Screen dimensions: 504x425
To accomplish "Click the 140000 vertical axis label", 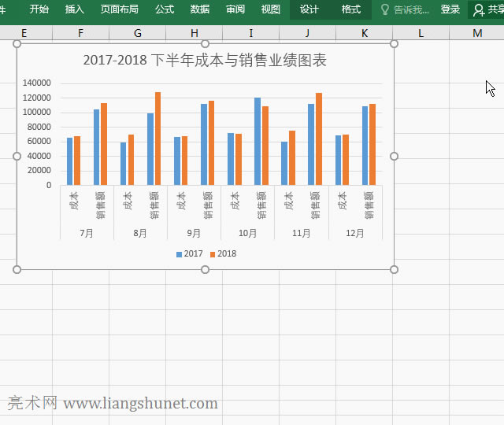I will [x=37, y=83].
